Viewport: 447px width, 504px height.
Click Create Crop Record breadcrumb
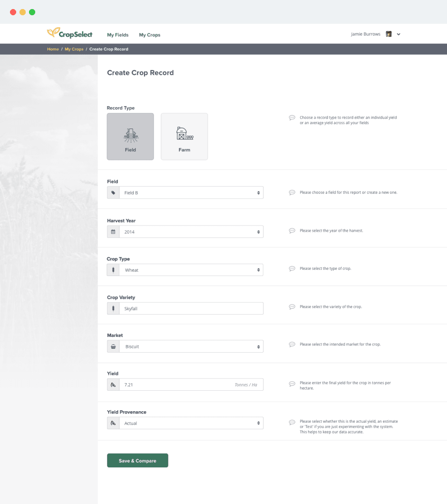coord(108,49)
